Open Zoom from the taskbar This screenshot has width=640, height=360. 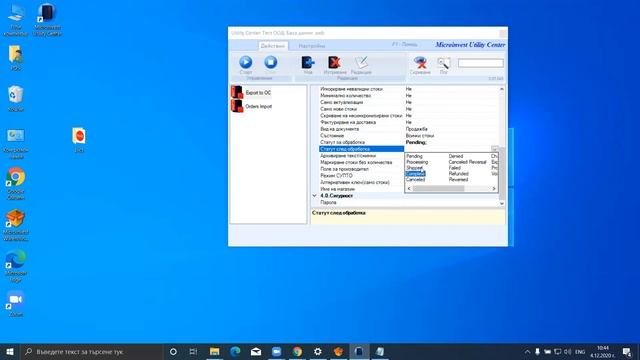276,351
